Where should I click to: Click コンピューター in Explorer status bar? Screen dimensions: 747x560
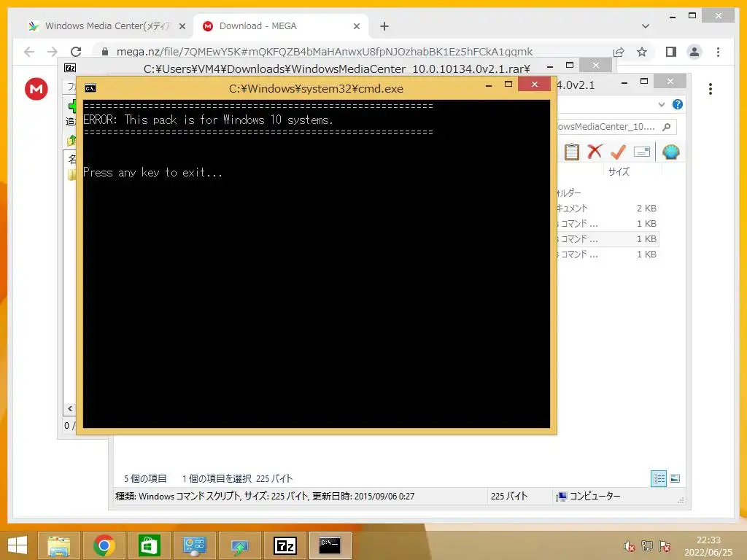tap(589, 496)
